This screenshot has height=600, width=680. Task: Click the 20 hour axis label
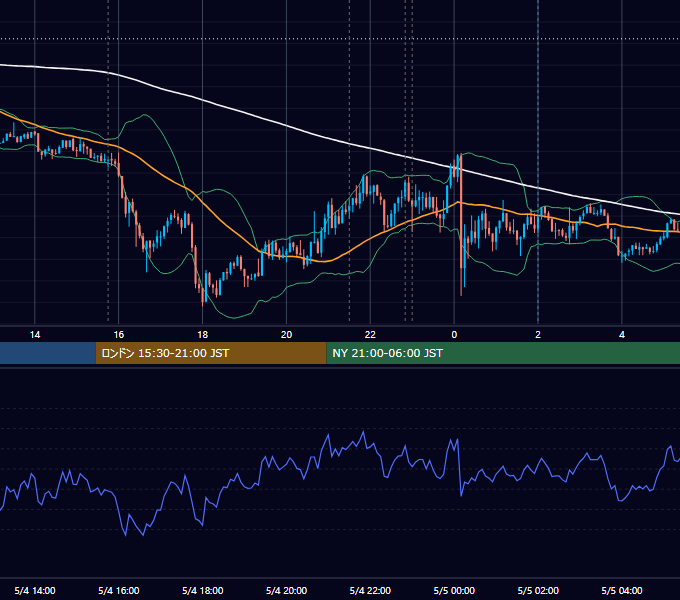286,335
